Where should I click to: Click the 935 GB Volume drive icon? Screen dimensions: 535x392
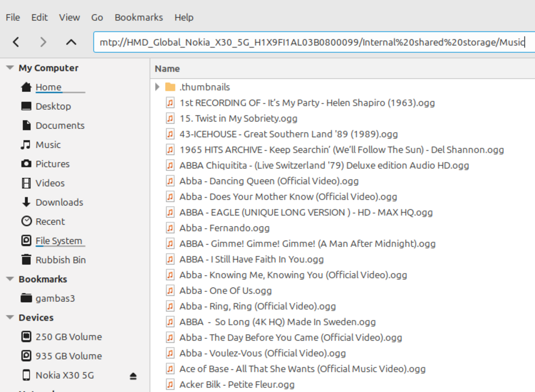26,356
